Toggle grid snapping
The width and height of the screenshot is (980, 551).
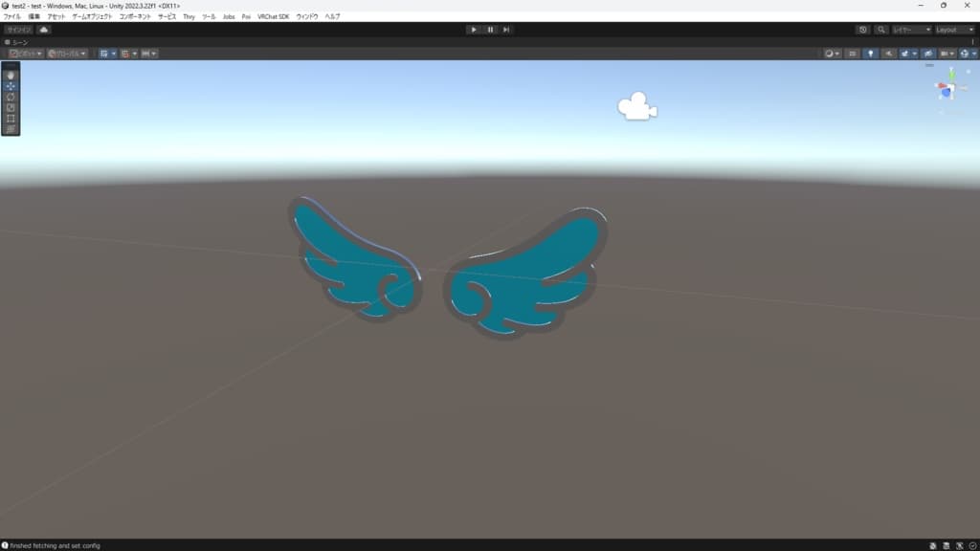pos(125,54)
